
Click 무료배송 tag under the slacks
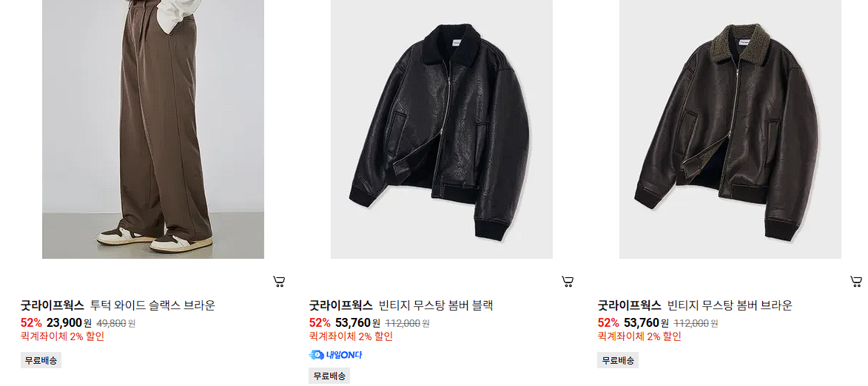coord(41,361)
